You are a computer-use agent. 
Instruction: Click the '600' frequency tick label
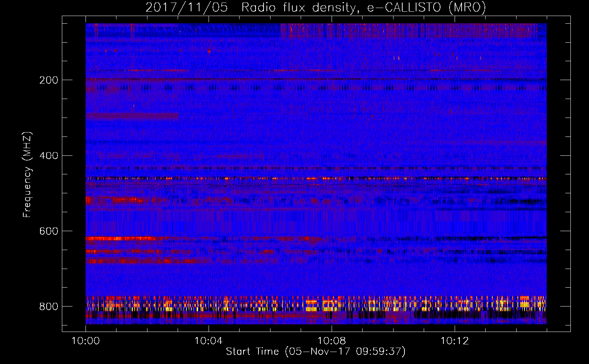[x=49, y=232]
